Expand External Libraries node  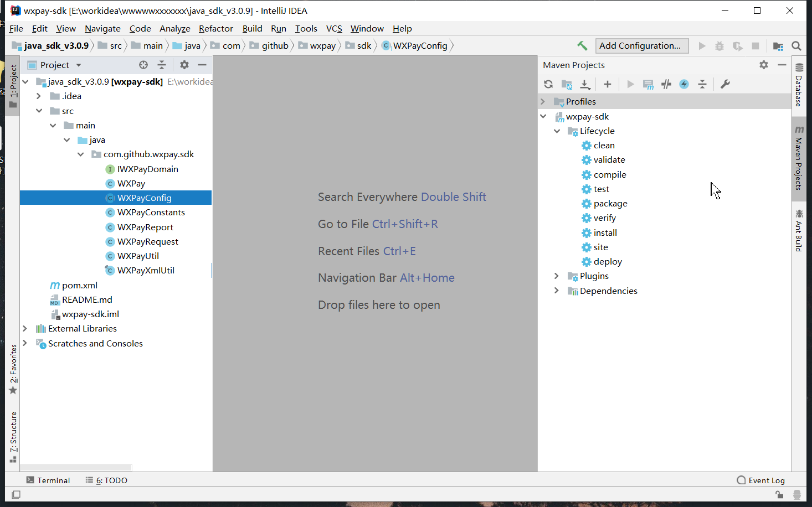click(x=25, y=328)
